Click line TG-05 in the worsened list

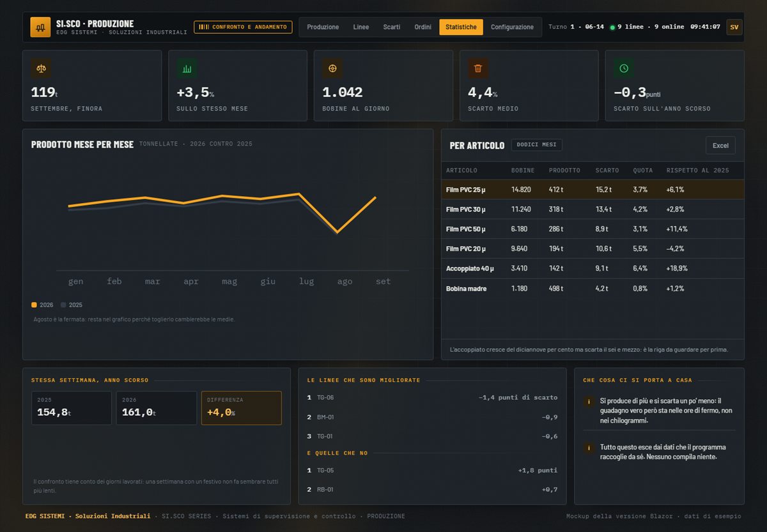pyautogui.click(x=432, y=471)
